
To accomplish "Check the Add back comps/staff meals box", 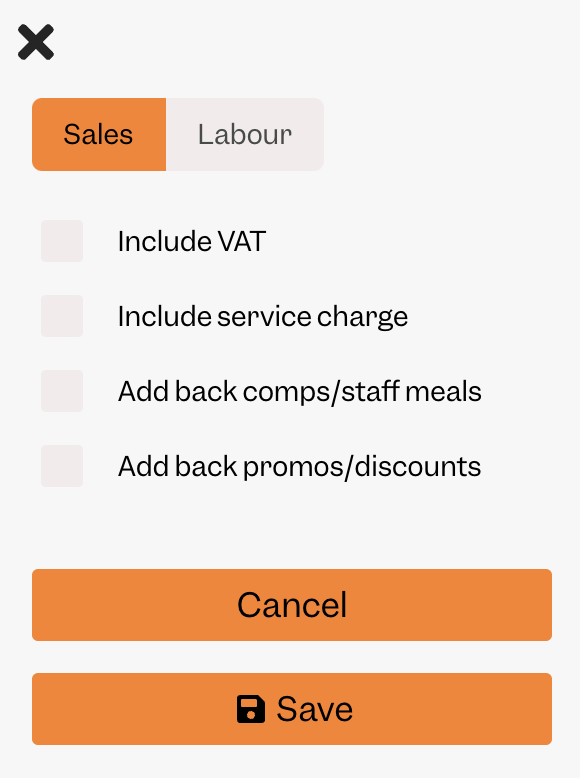I will point(62,391).
